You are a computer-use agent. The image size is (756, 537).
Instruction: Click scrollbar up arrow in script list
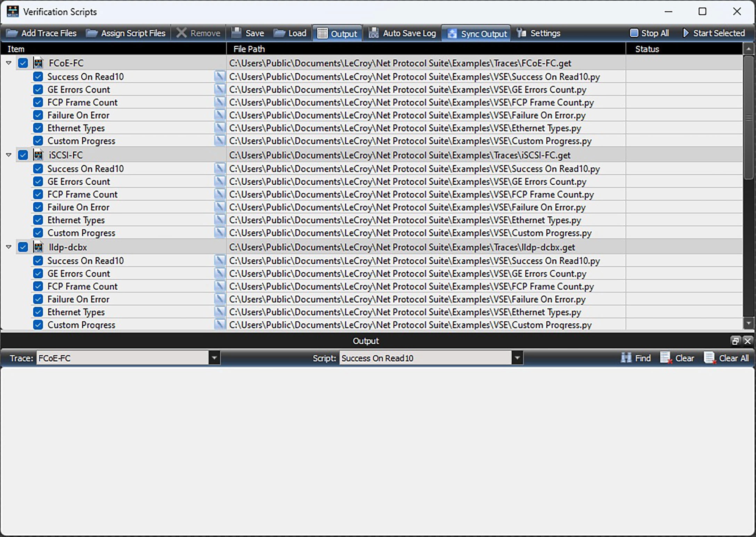(748, 49)
